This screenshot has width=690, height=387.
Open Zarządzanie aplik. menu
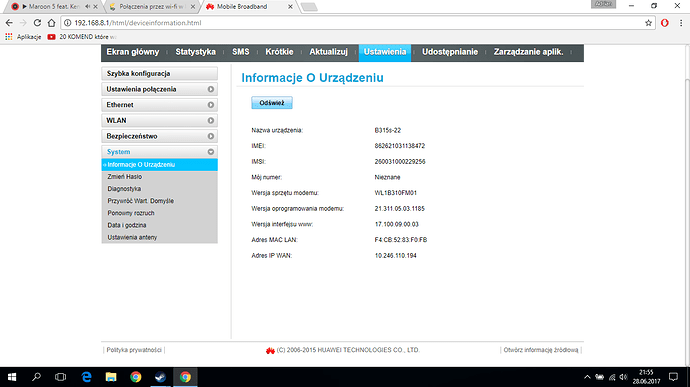528,52
